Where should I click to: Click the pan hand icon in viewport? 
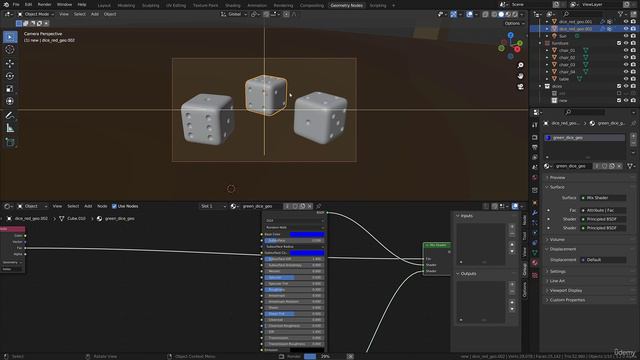point(520,76)
